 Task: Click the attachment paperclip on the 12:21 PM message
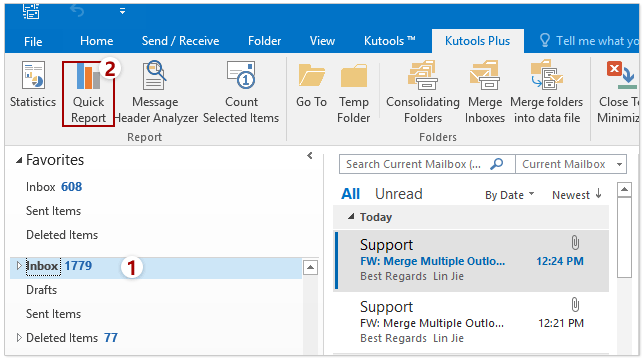pos(575,305)
